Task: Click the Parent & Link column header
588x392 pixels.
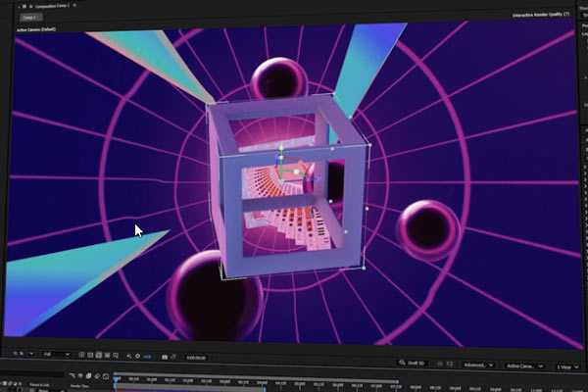Action: coord(39,385)
